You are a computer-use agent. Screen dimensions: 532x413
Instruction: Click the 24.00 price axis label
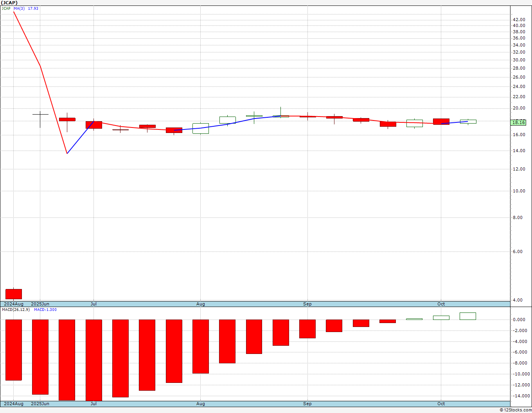click(519, 87)
